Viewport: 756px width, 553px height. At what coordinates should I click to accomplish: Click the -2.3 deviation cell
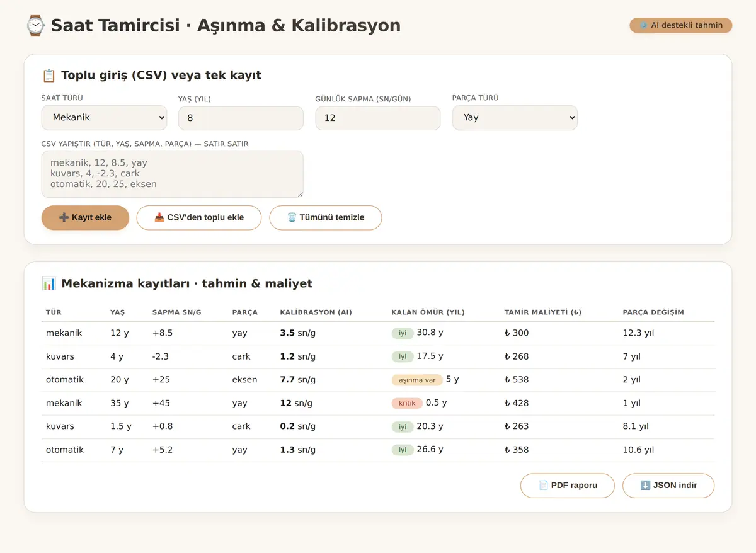161,356
